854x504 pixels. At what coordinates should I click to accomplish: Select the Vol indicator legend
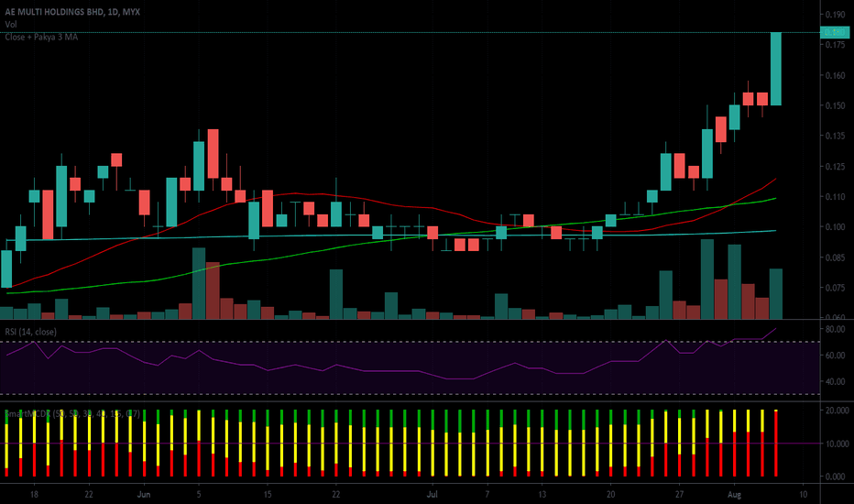click(x=11, y=25)
